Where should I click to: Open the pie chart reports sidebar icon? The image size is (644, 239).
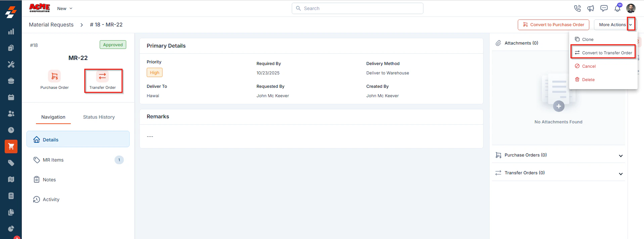click(x=11, y=229)
